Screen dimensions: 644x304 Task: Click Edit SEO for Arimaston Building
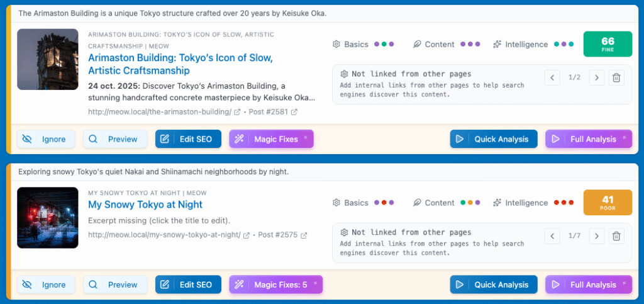(x=188, y=139)
